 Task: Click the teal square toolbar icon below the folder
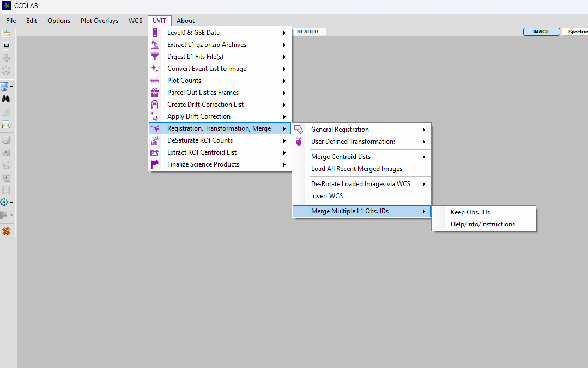tap(6, 46)
